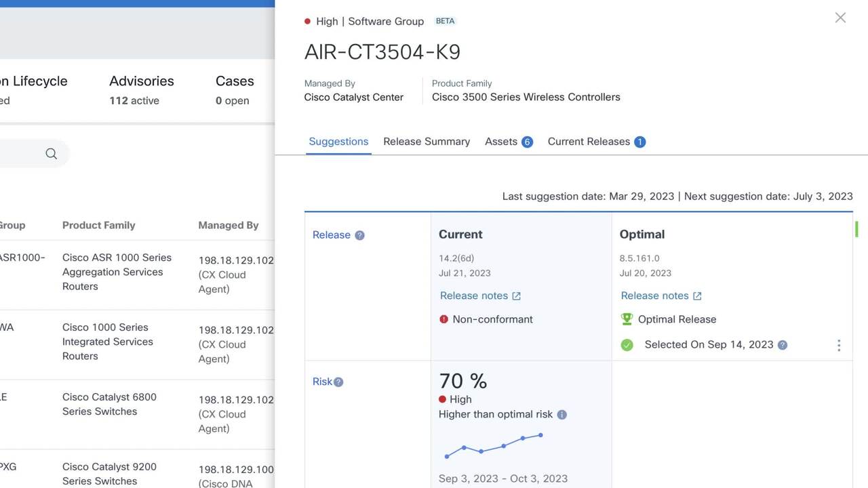The height and width of the screenshot is (488, 868).
Task: Click current version '14.2(6d)' text
Action: (456, 258)
